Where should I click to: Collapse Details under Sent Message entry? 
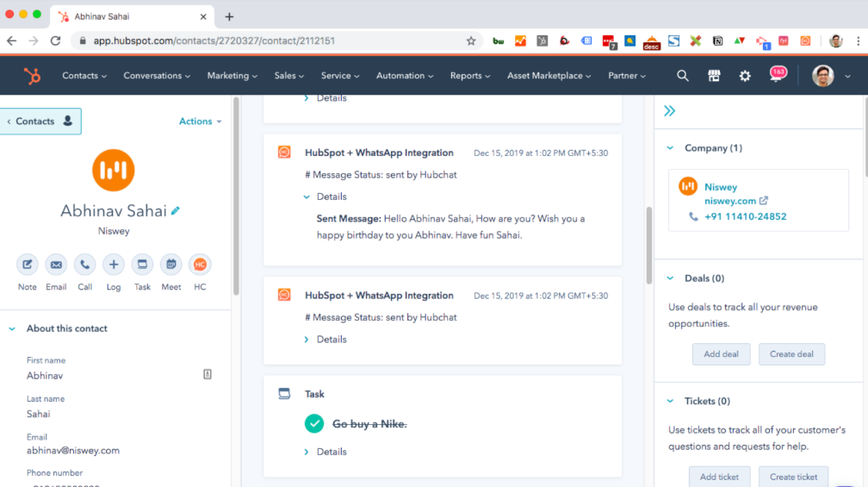click(x=307, y=197)
